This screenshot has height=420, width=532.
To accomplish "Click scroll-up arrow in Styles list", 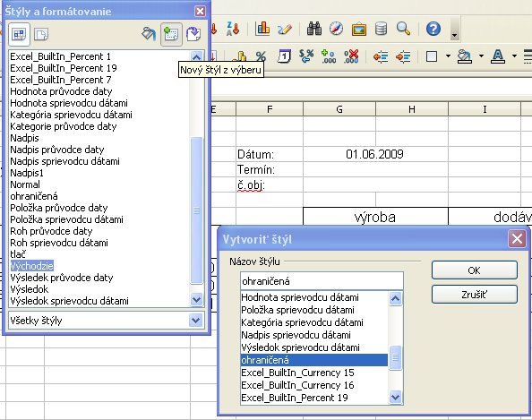I will 196,56.
